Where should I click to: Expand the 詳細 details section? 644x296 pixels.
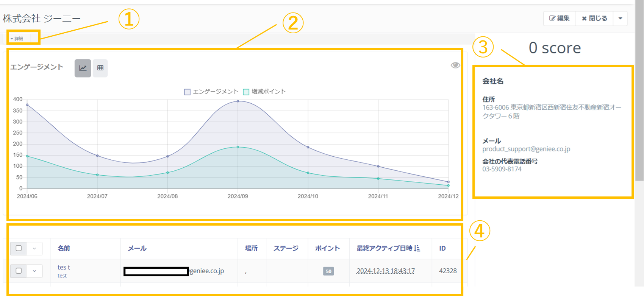tap(17, 39)
